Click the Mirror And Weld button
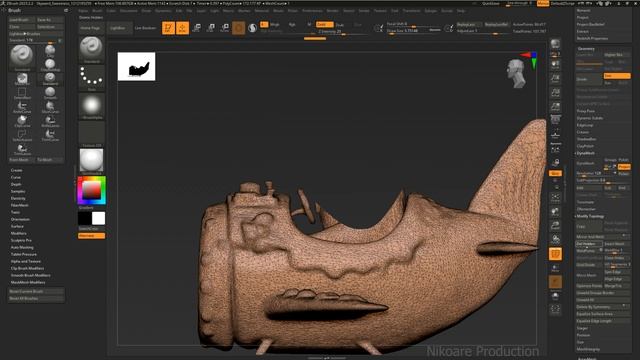The height and width of the screenshot is (360, 640). pos(602,237)
